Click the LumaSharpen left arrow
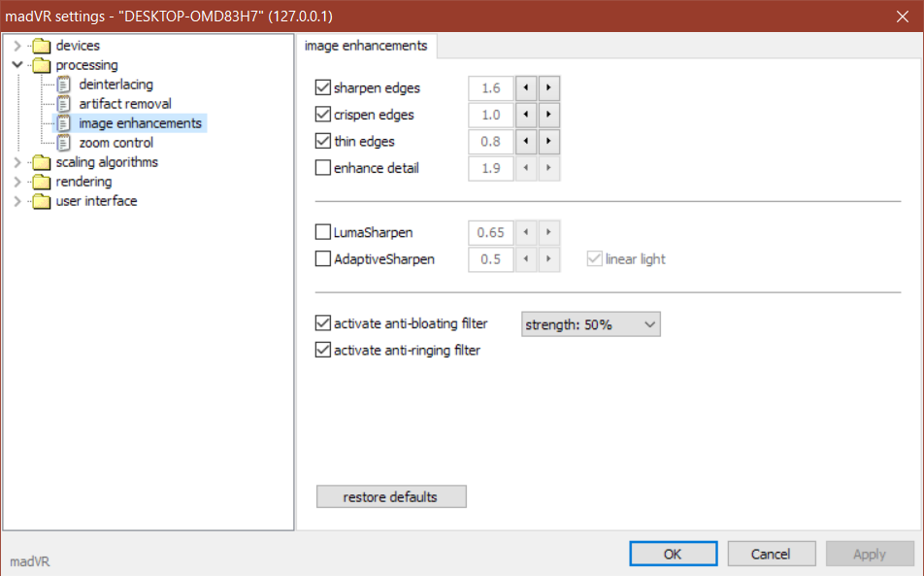 click(x=526, y=232)
